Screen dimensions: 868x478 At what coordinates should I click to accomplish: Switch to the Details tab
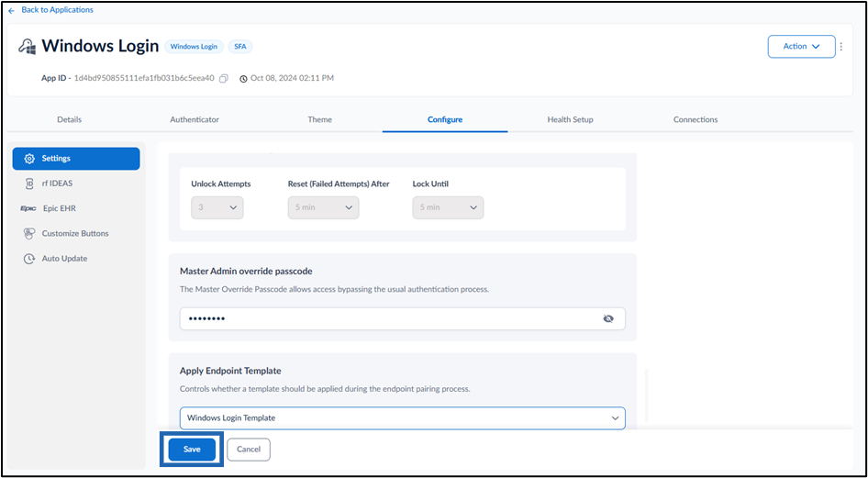point(69,119)
